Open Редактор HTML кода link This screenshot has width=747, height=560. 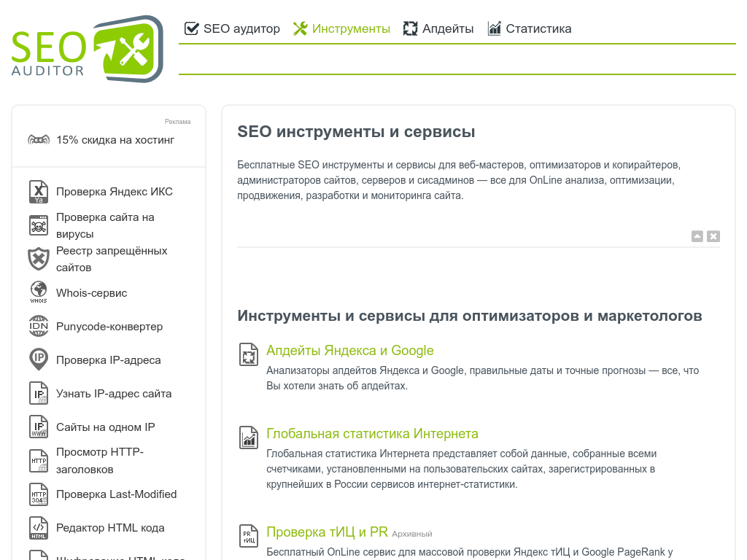[x=111, y=528]
